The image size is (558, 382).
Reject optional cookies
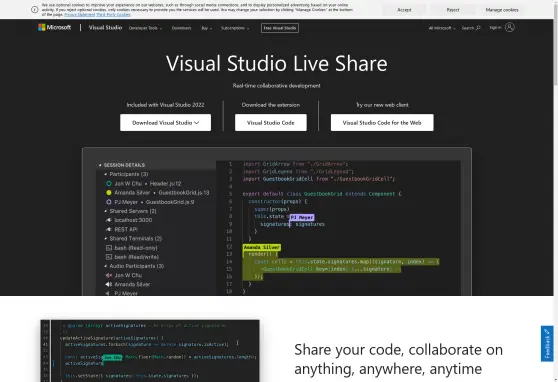coord(453,10)
